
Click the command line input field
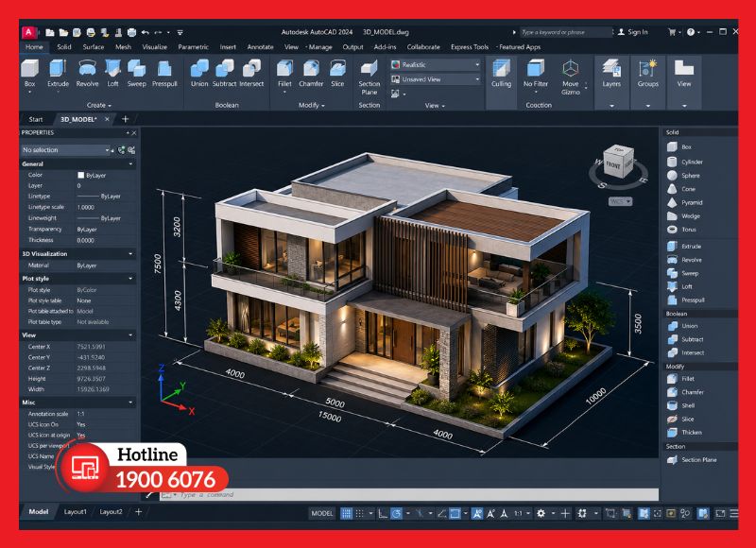[x=409, y=494]
